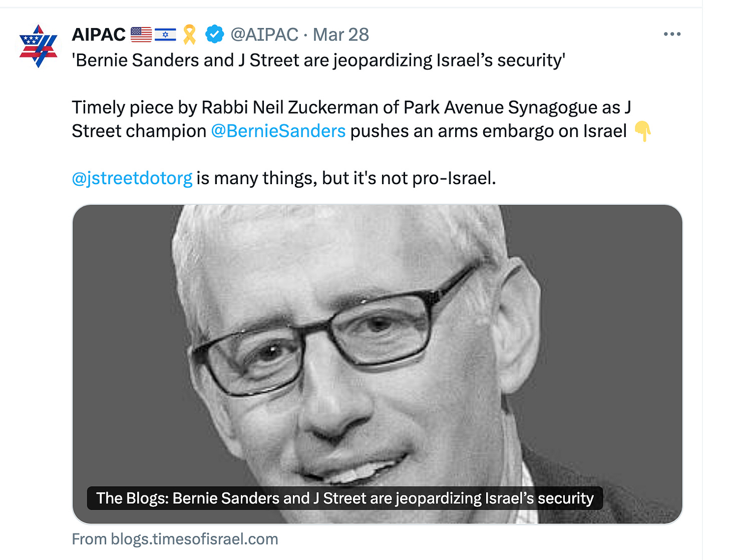729x560 pixels.
Task: Click the 'Timely piece by Rabbi Neil Zuckerman' line
Action: point(351,108)
